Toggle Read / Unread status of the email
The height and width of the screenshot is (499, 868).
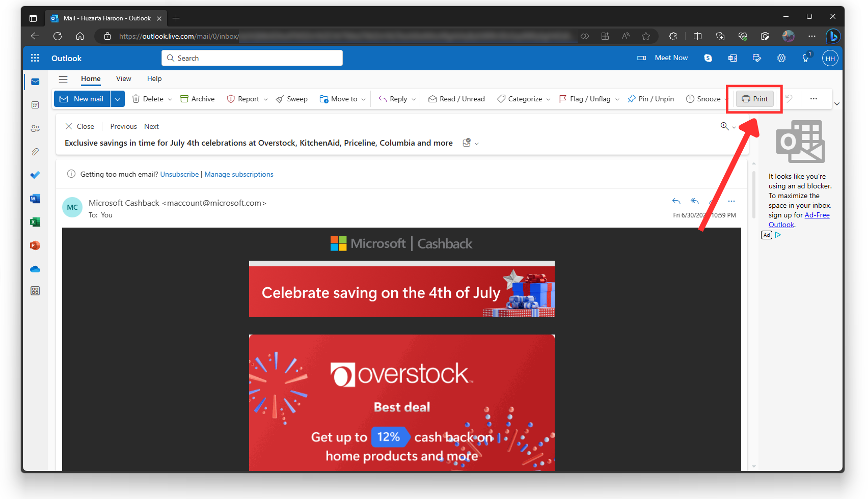pyautogui.click(x=456, y=99)
